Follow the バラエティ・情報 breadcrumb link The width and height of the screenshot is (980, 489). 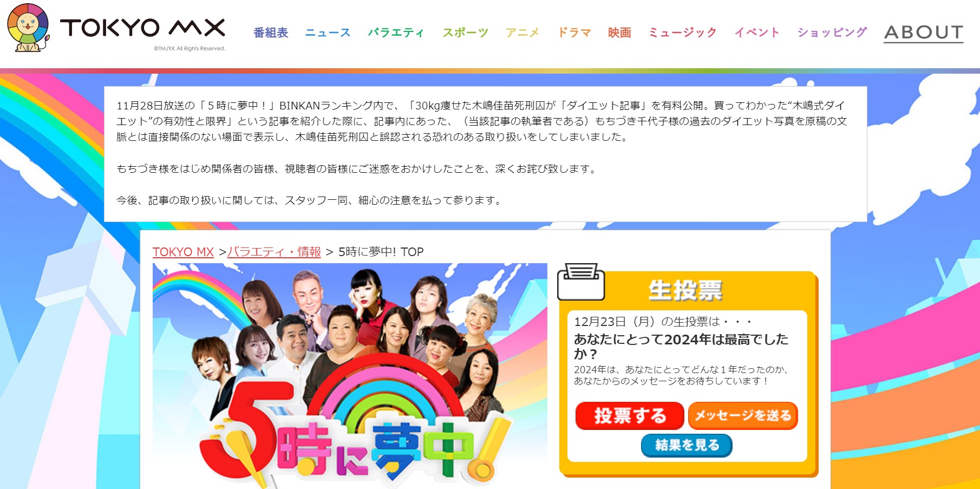point(274,252)
